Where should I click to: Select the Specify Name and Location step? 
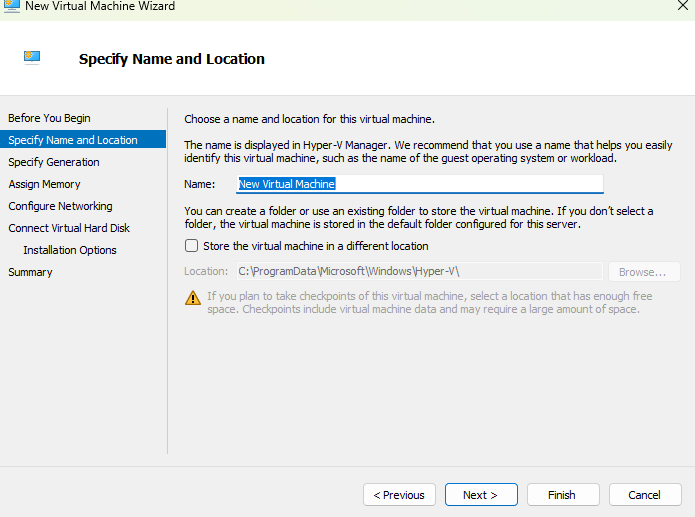point(73,140)
